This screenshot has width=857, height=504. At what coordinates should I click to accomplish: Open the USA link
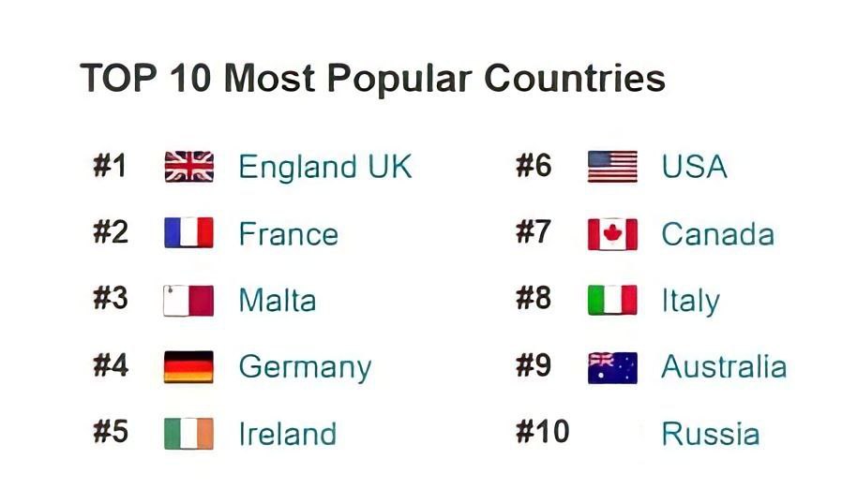(694, 167)
